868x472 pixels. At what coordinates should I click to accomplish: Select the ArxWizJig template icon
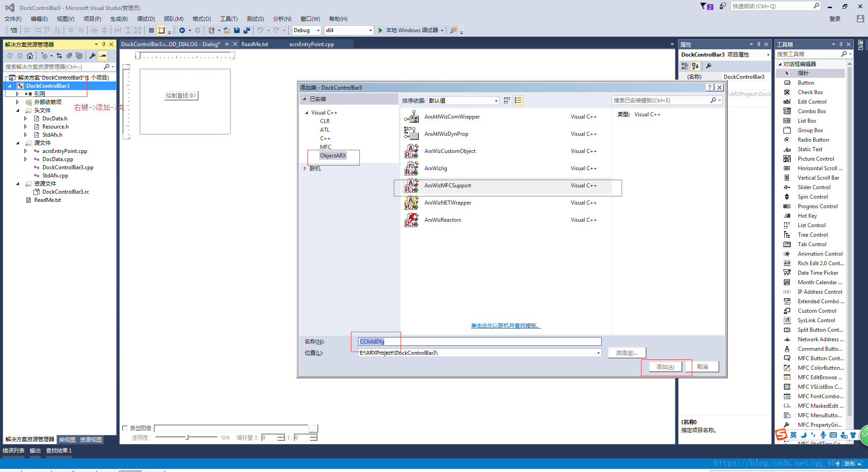[411, 168]
